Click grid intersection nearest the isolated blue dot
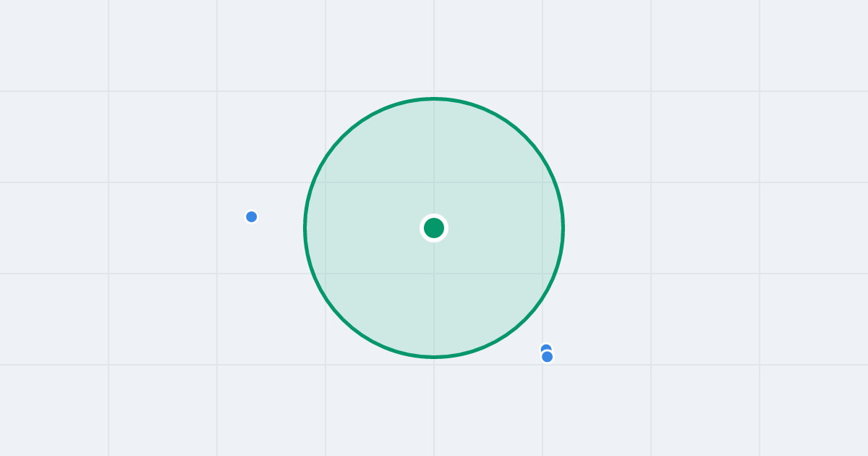The height and width of the screenshot is (456, 868). 217,182
